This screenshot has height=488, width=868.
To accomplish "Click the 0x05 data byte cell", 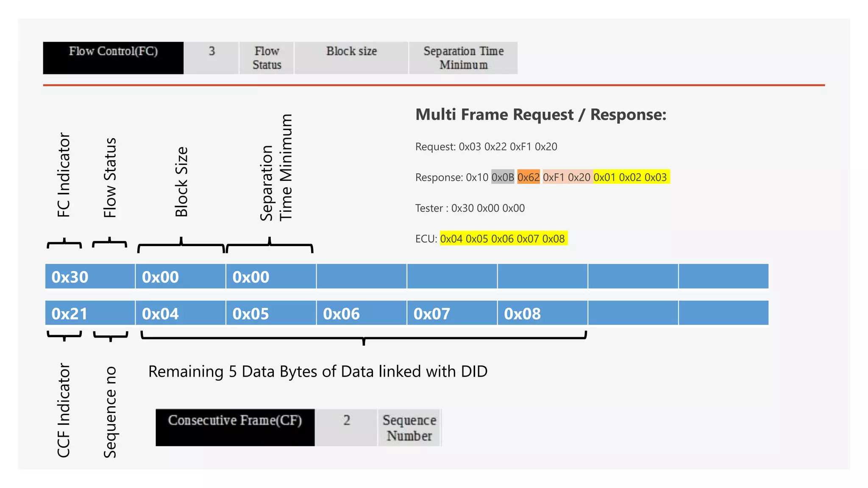I will tap(271, 313).
